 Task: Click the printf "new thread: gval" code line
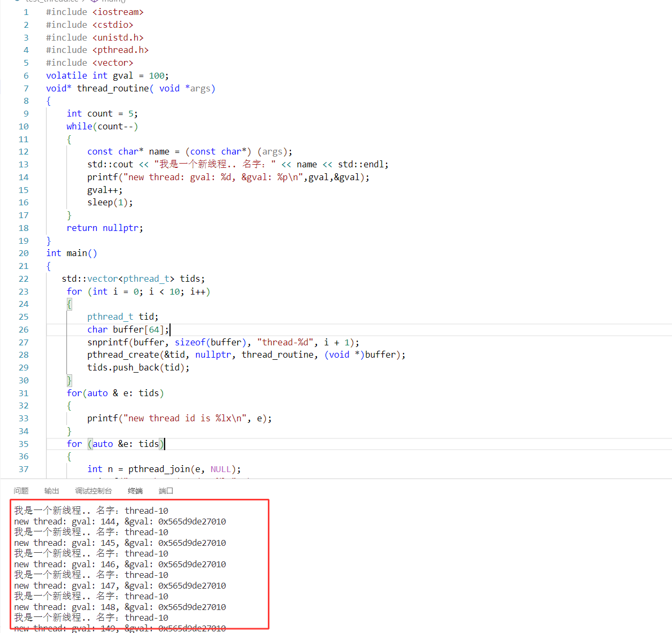click(228, 177)
